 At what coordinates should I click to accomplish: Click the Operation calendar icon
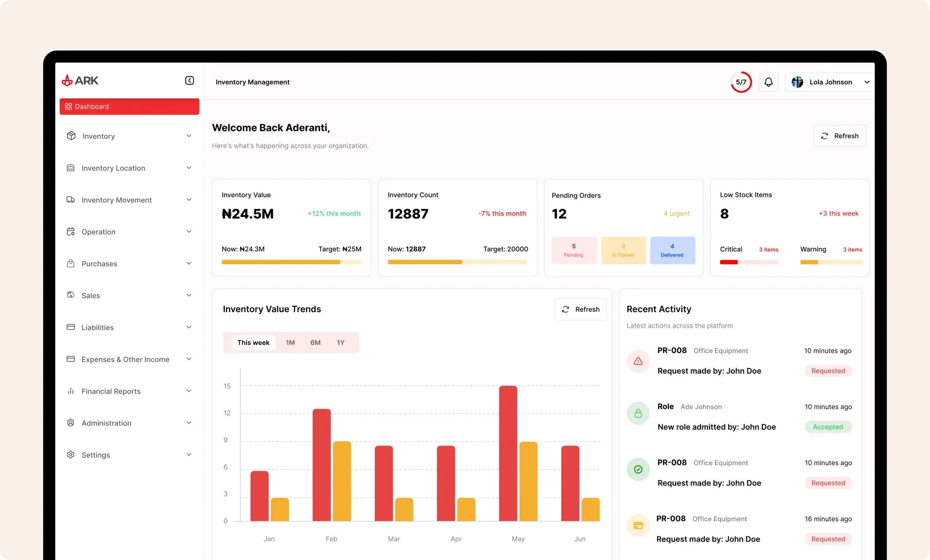point(71,231)
